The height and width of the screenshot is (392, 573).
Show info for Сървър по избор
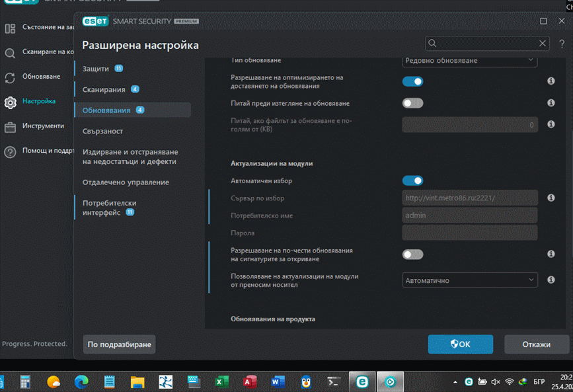[x=551, y=198]
